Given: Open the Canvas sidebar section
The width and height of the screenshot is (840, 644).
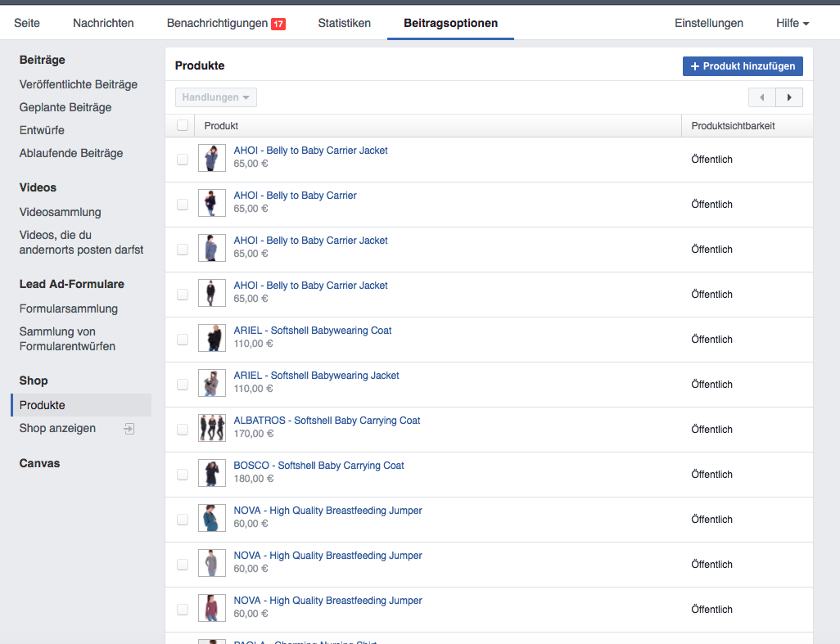Looking at the screenshot, I should click(x=39, y=464).
